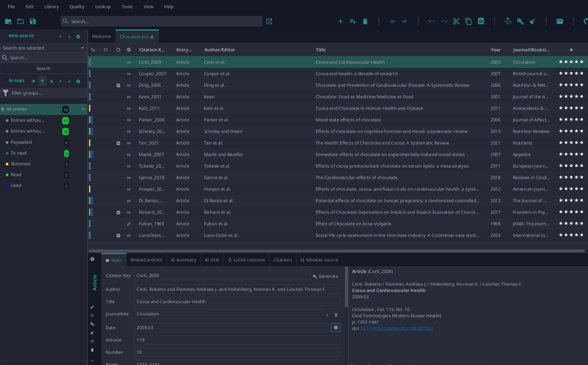Select the blue Used group
The image size is (588, 365).
pyautogui.click(x=44, y=185)
